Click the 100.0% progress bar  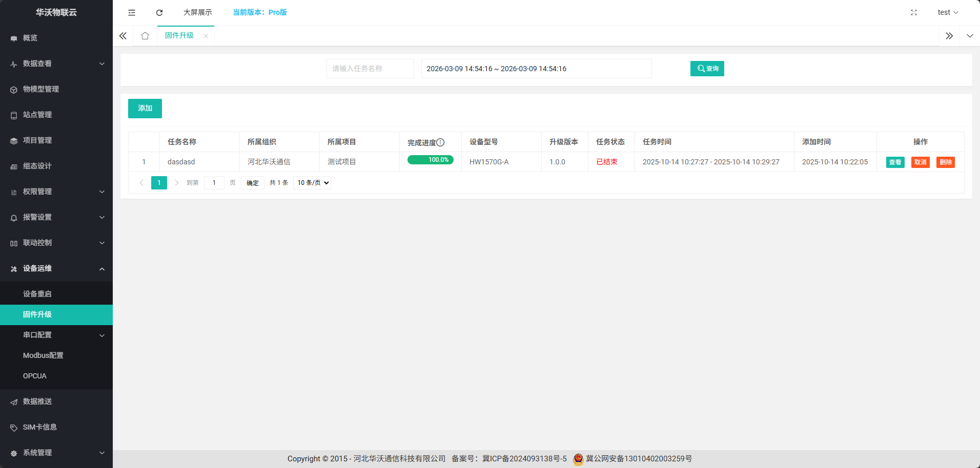pos(430,160)
